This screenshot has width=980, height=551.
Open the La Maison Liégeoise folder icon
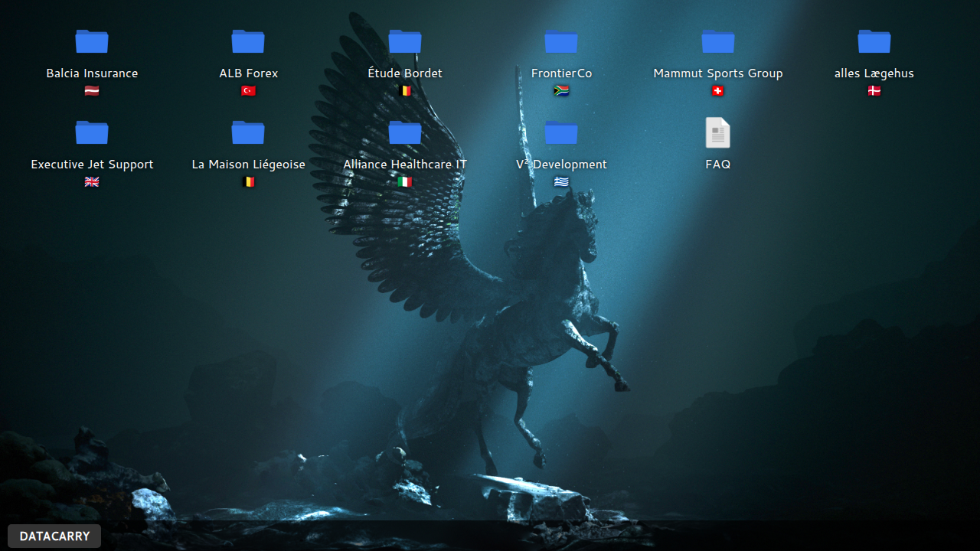click(248, 132)
